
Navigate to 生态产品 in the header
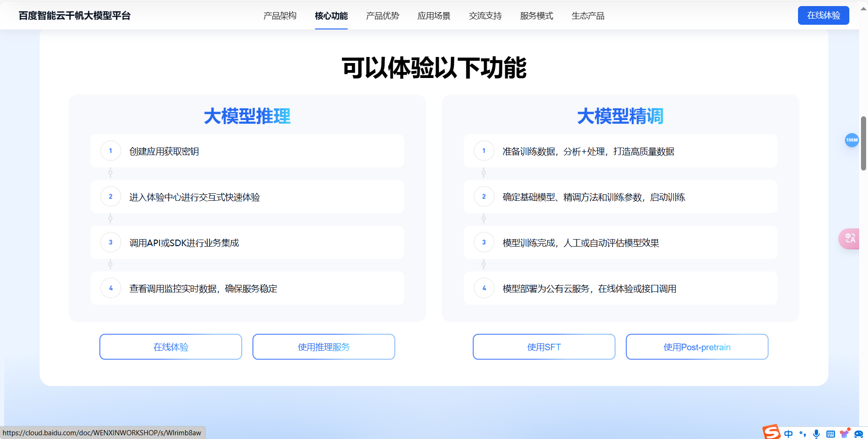588,15
